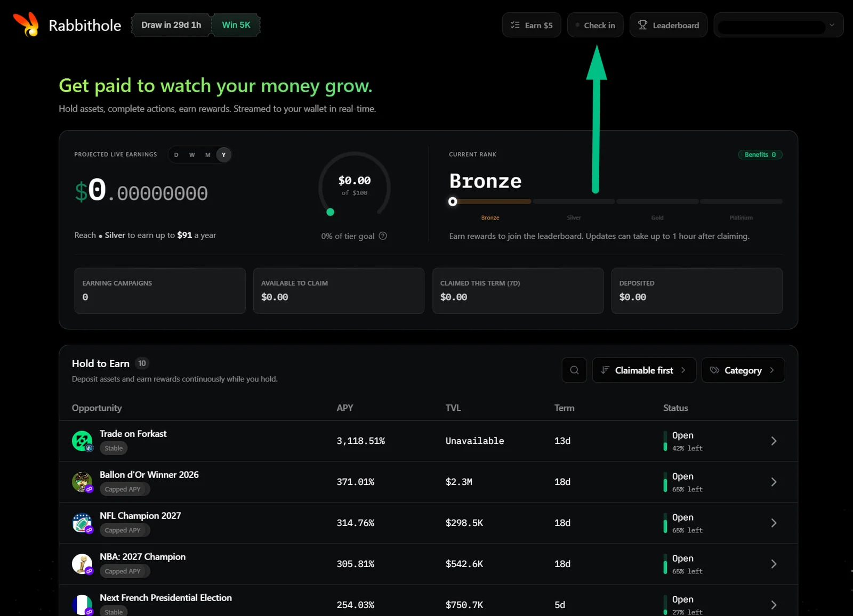Viewport: 853px width, 616px height.
Task: Click the Next French Presidential Election flag icon
Action: 82,605
